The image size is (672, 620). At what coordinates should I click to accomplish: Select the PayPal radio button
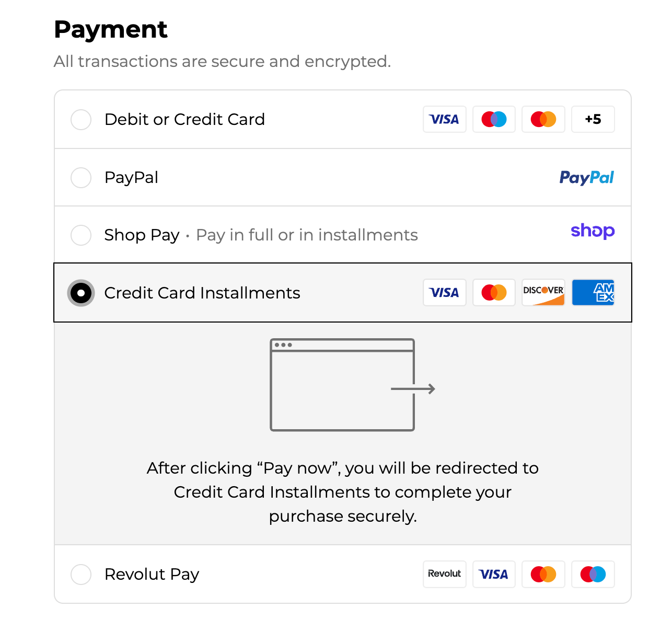tap(81, 178)
